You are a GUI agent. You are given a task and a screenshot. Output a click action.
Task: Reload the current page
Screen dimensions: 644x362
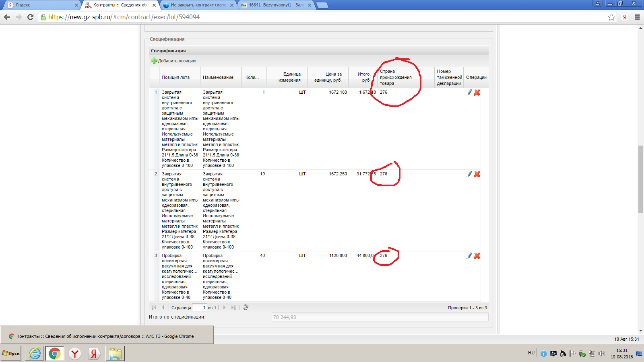[30, 17]
